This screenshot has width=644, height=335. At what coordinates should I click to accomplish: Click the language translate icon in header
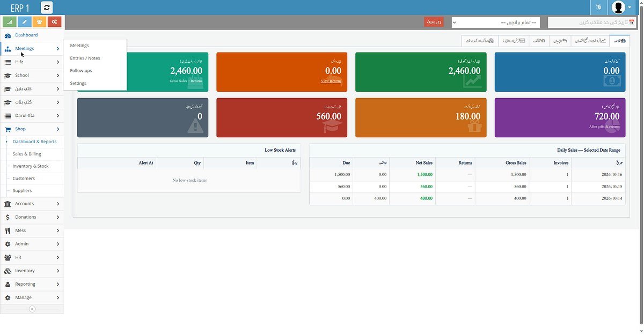pos(598,8)
